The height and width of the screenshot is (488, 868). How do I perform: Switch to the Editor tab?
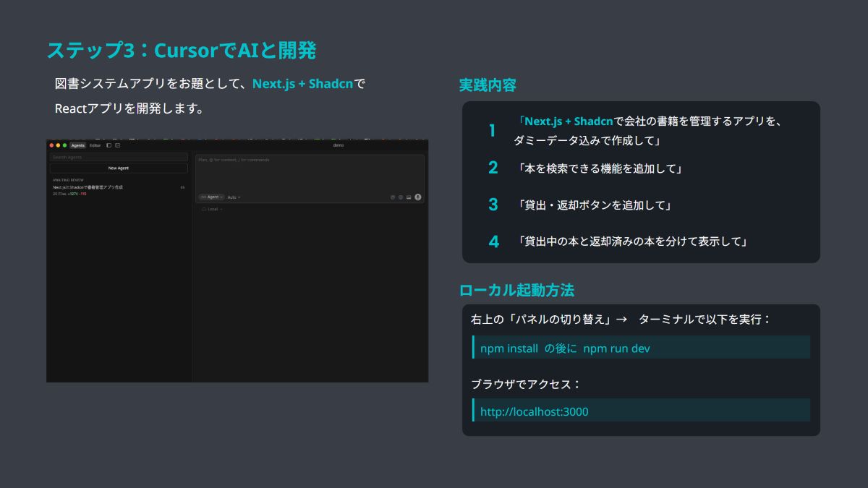pyautogui.click(x=95, y=145)
